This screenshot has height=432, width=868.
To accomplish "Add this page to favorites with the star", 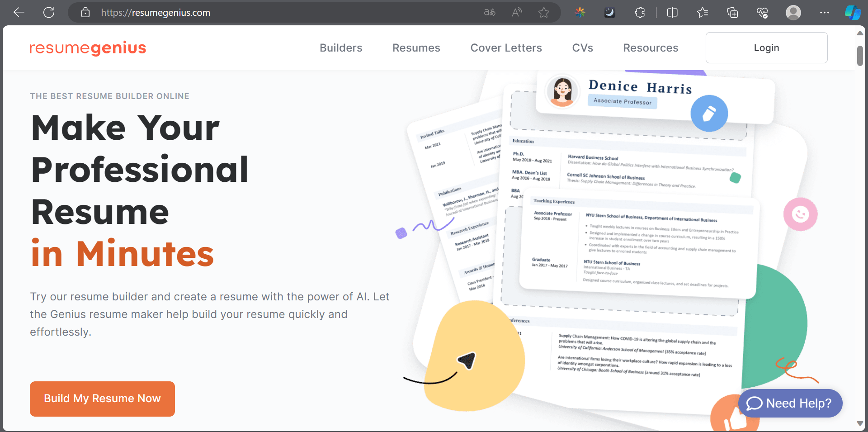I will 544,12.
